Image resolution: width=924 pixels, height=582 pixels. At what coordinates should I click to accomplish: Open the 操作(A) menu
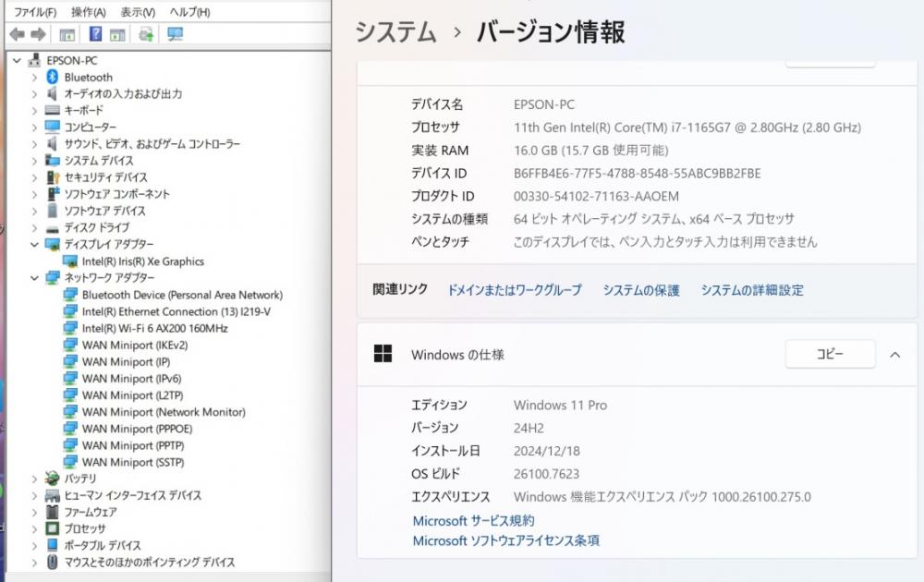pyautogui.click(x=88, y=12)
